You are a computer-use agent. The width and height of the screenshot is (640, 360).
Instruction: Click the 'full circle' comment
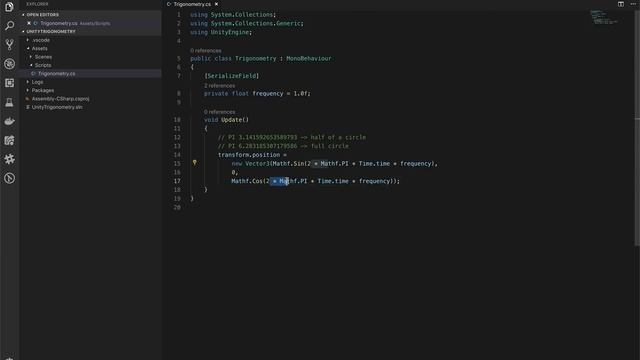click(x=330, y=146)
